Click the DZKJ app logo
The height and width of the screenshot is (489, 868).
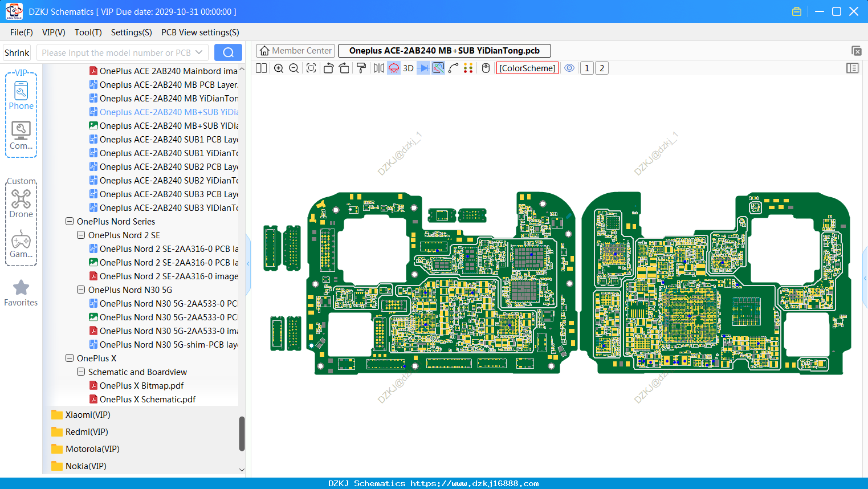tap(14, 11)
